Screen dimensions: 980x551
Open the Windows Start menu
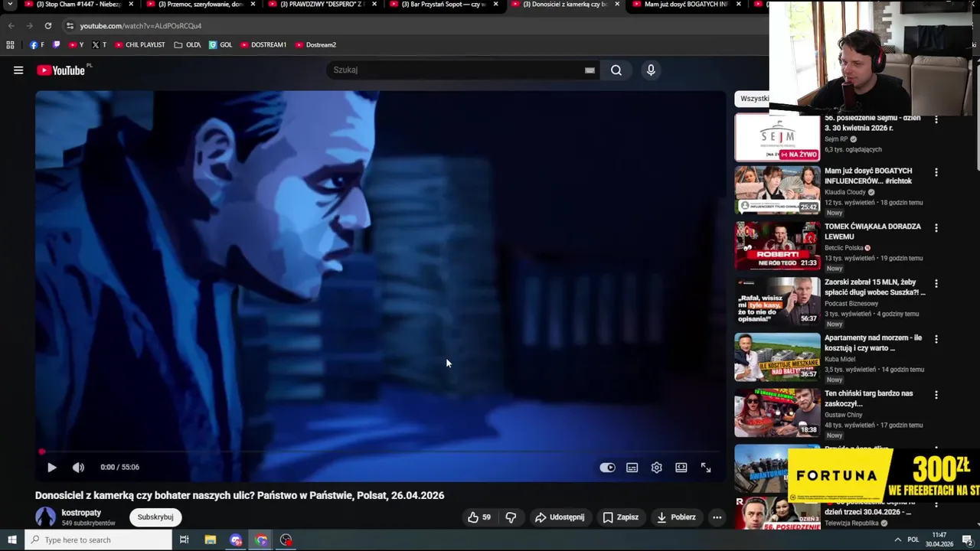click(11, 540)
